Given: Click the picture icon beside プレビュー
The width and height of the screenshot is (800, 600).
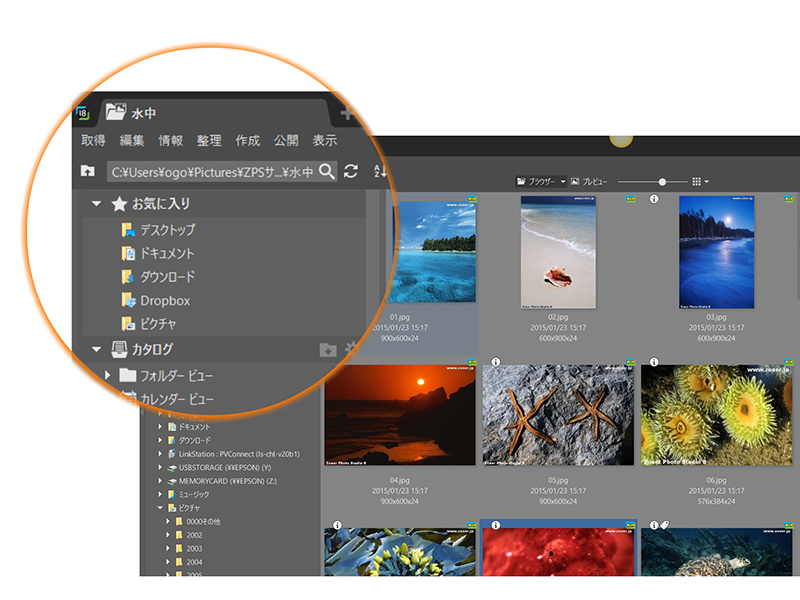Looking at the screenshot, I should [x=575, y=181].
